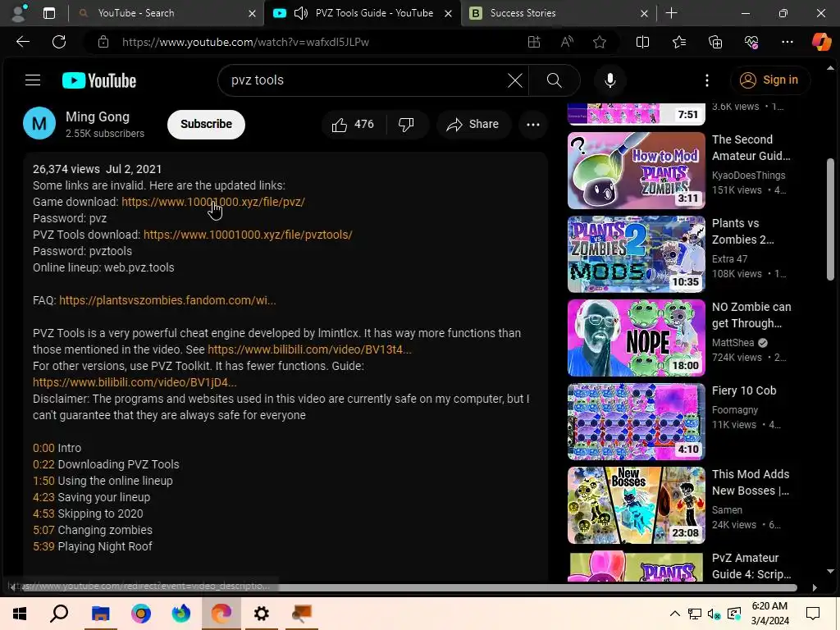Open How to Mod Plants vs Zombies thumbnail
This screenshot has width=840, height=630.
pos(637,171)
